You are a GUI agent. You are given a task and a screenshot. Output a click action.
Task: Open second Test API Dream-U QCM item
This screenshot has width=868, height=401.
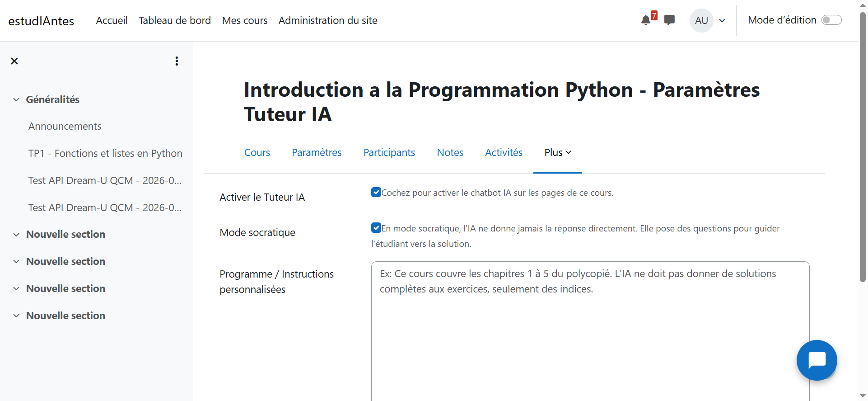(105, 208)
